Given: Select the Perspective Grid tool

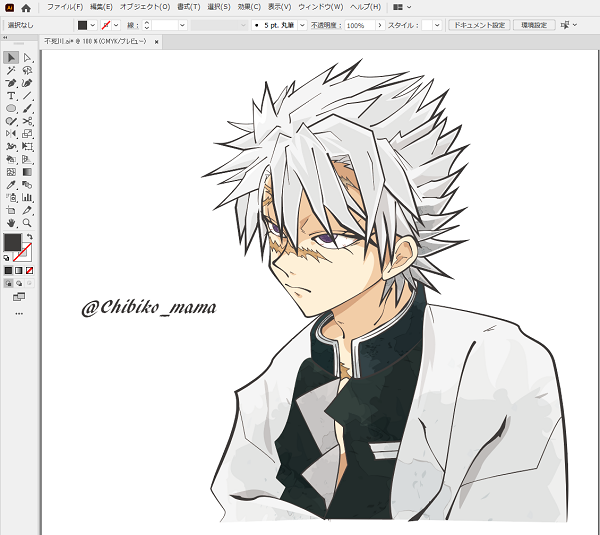Looking at the screenshot, I should pos(27,159).
